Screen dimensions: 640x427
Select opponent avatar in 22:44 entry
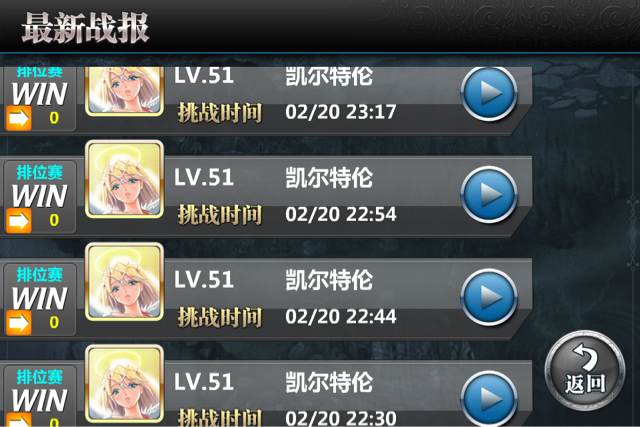124,282
